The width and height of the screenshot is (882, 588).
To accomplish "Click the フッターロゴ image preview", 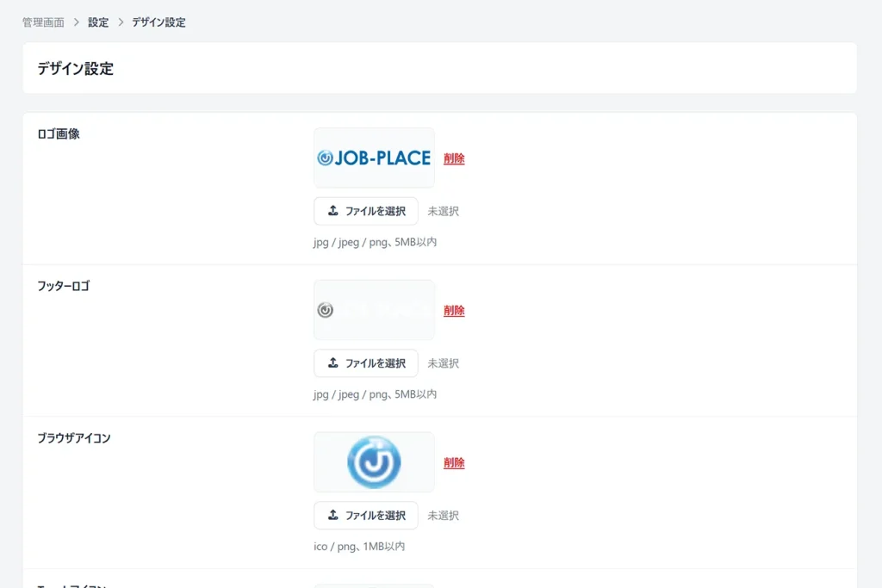I will click(x=374, y=310).
